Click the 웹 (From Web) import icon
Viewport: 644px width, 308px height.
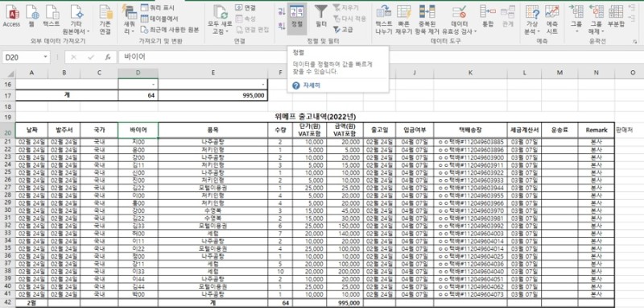click(32, 16)
